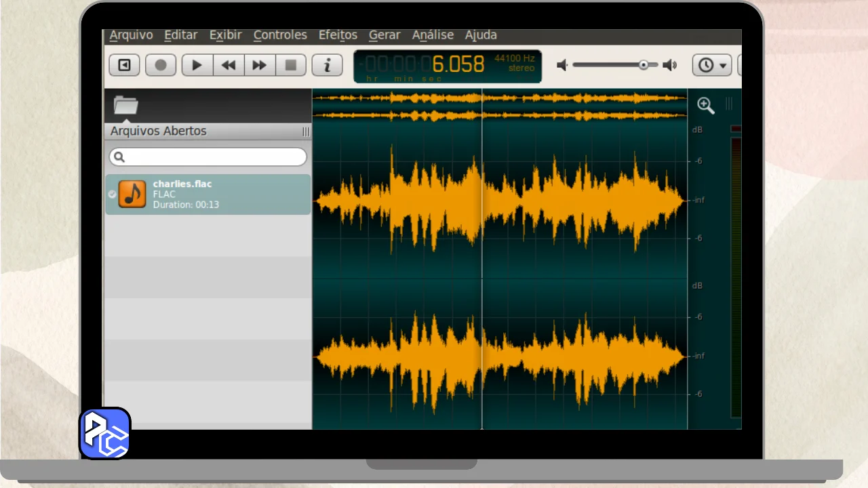The image size is (868, 488).
Task: Open the clock dropdown button
Action: (712, 65)
